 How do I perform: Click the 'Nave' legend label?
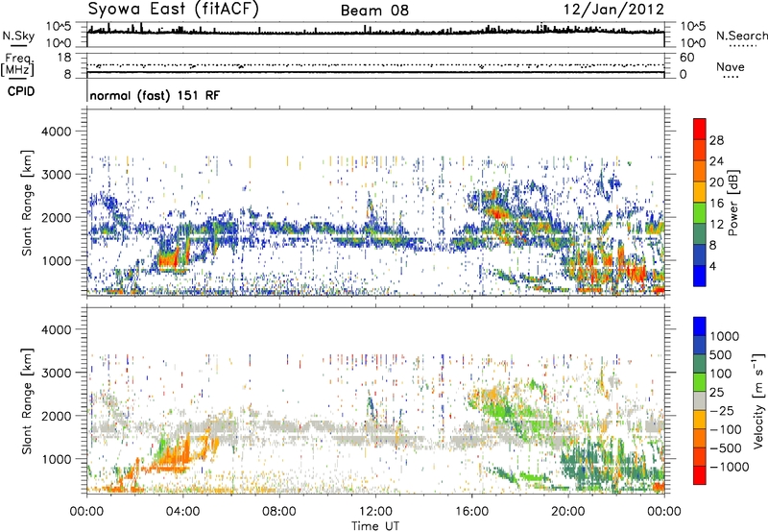pyautogui.click(x=731, y=66)
